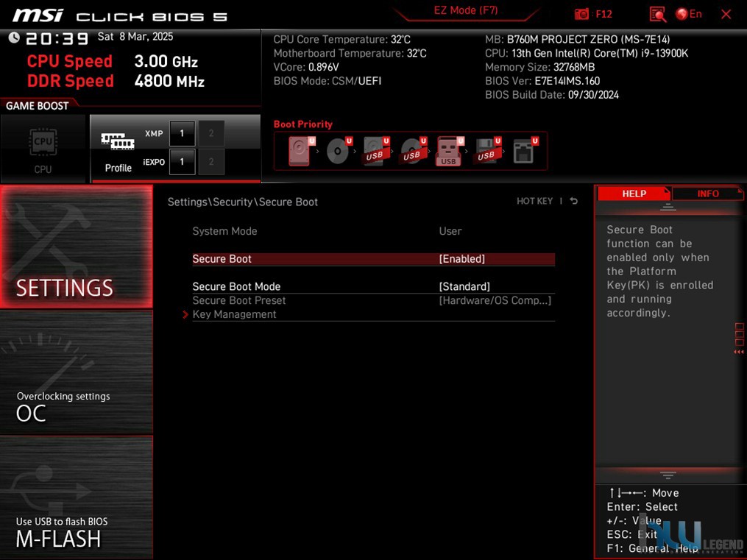The width and height of the screenshot is (747, 560).
Task: Exit BIOS with the red X icon
Action: point(726,14)
